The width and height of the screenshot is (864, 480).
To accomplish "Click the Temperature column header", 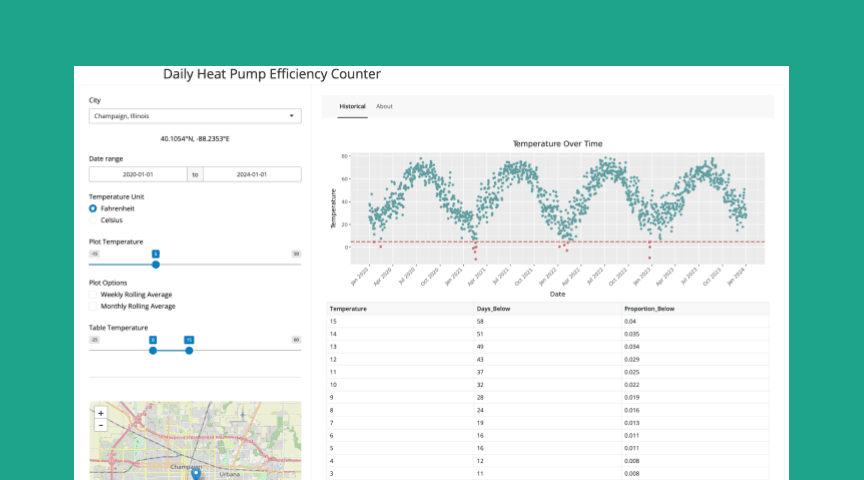I will pos(348,309).
